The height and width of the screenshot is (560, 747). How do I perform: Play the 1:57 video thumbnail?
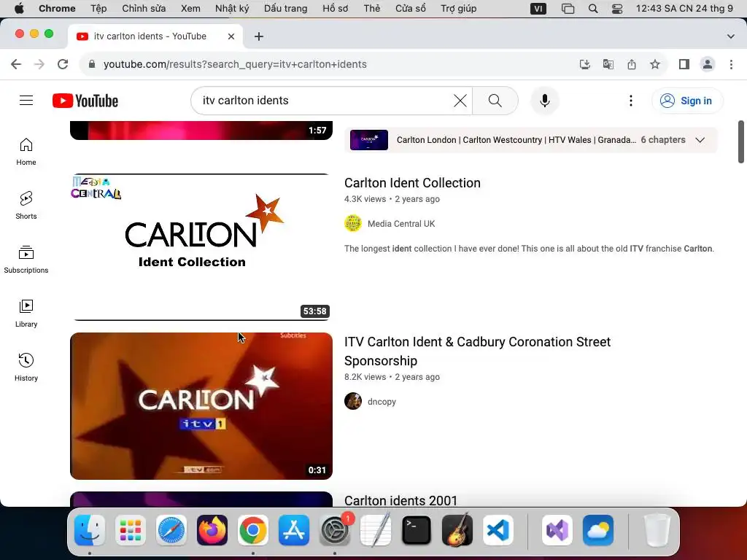click(x=201, y=131)
